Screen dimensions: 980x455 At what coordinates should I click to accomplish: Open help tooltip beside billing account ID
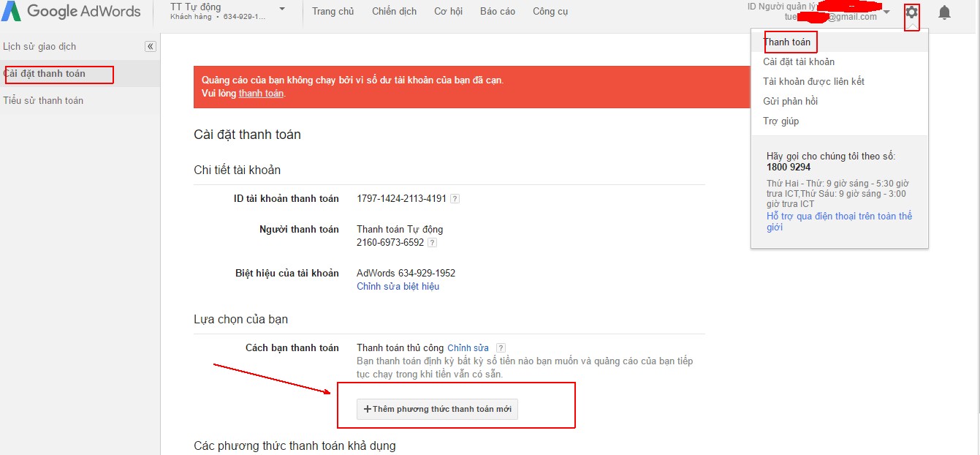tap(455, 198)
